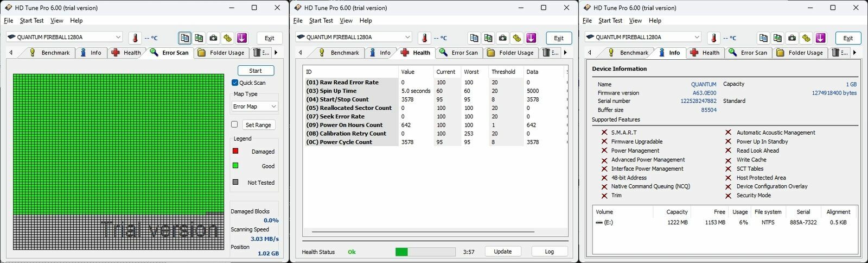Open drive selector dropdown in middle window

click(354, 37)
